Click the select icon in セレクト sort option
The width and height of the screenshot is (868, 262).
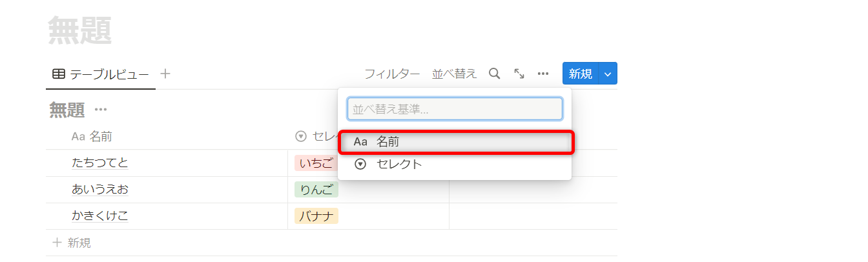tap(360, 164)
